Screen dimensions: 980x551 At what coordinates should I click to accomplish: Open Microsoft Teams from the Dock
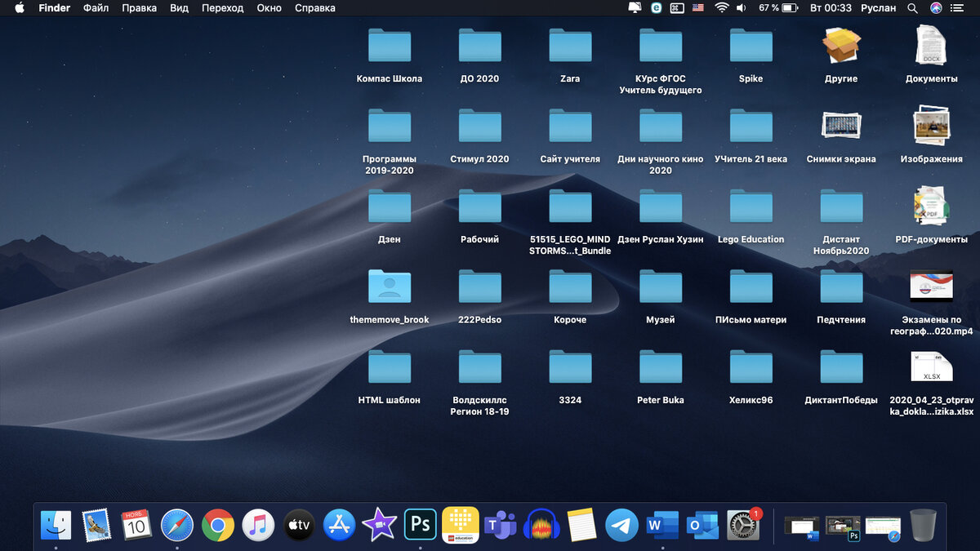click(x=501, y=525)
